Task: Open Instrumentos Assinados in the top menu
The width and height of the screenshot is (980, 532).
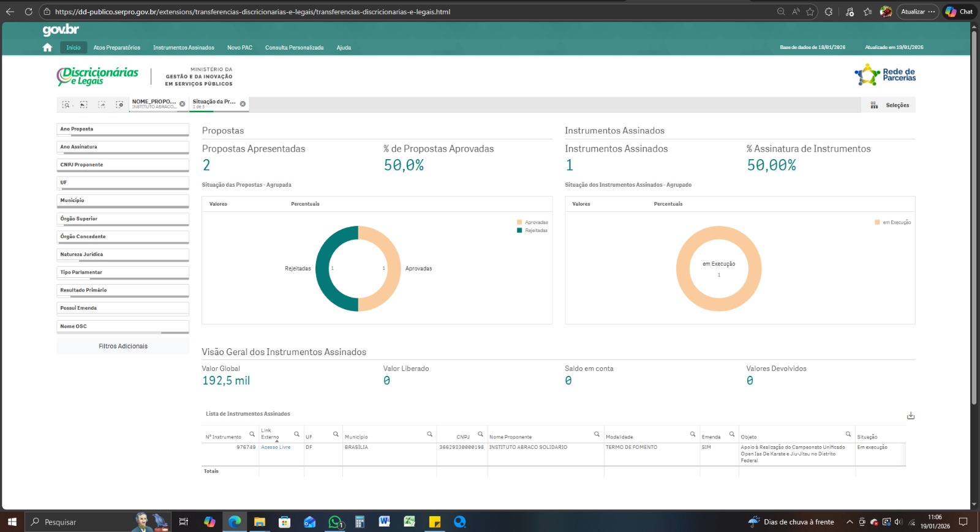Action: [183, 48]
